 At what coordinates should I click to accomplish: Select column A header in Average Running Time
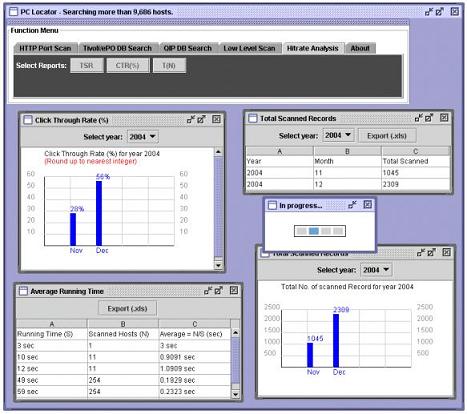point(52,324)
